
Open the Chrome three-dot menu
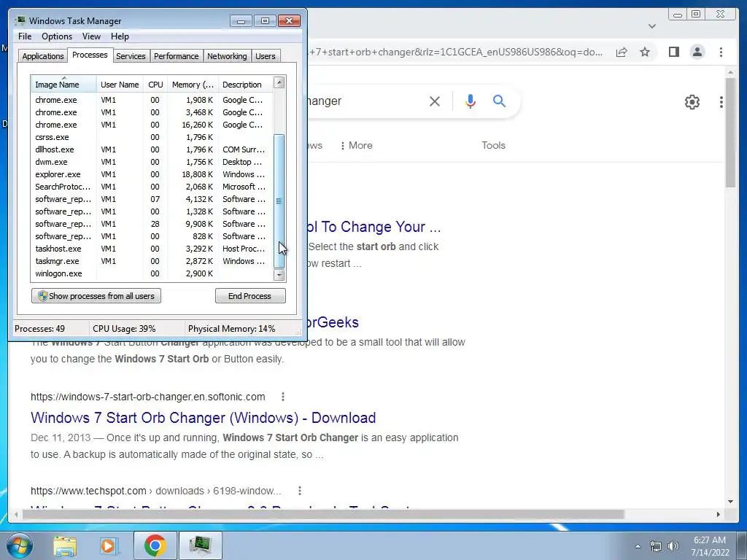pos(721,52)
